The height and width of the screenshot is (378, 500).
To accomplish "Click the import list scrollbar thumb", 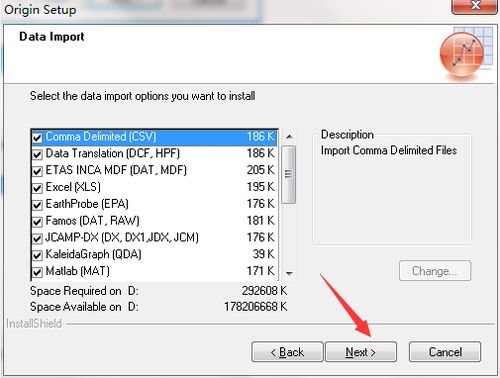I will click(x=289, y=174).
